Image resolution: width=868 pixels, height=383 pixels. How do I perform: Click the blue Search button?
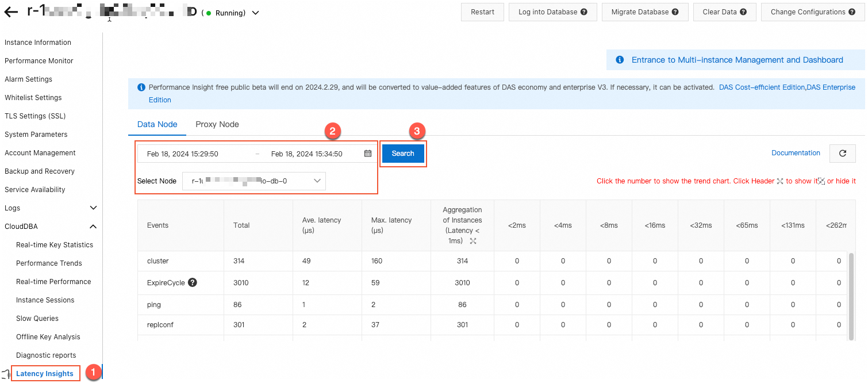pyautogui.click(x=403, y=154)
